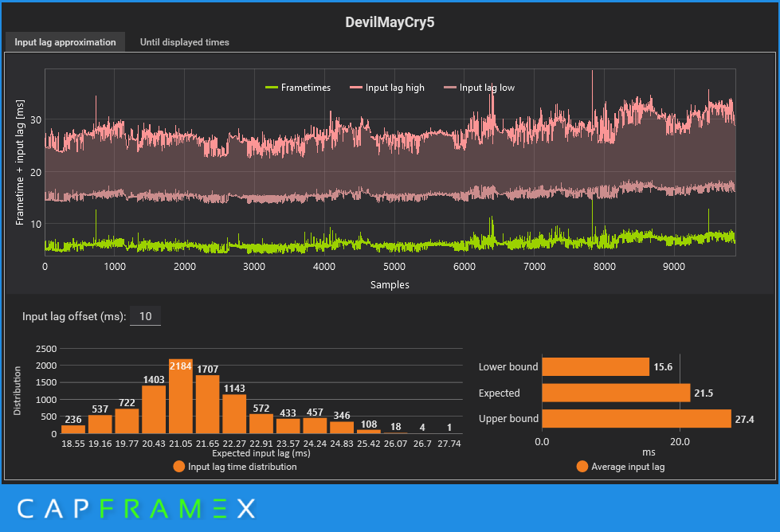Toggle the Input lag low legend entry

click(x=479, y=88)
